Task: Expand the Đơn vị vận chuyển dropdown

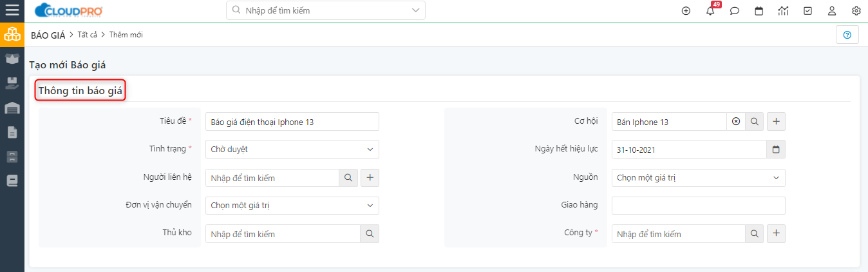Action: pos(292,206)
